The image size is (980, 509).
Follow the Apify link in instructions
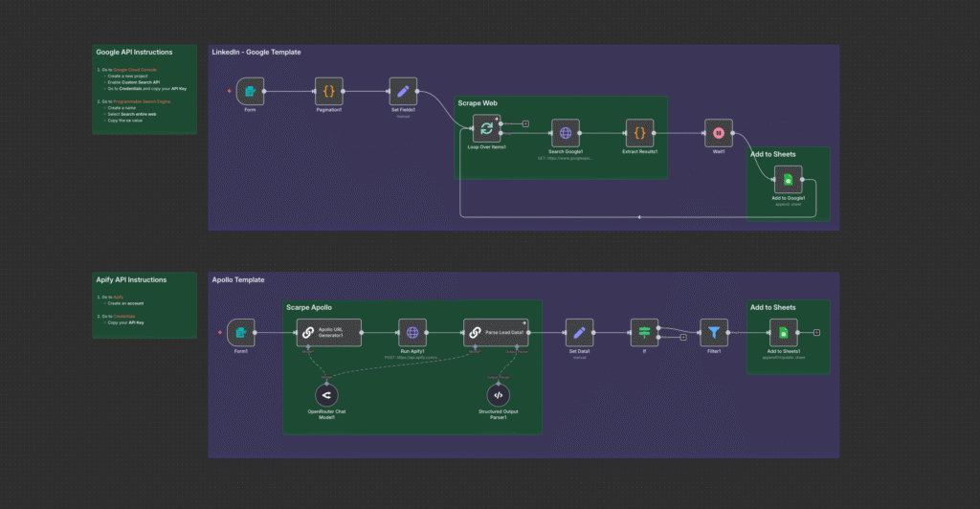pyautogui.click(x=119, y=298)
